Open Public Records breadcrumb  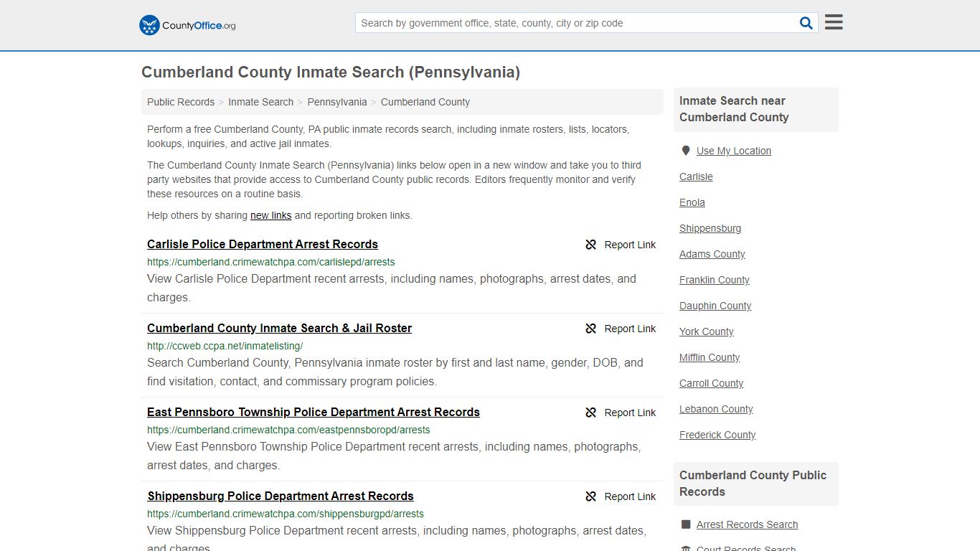click(181, 102)
